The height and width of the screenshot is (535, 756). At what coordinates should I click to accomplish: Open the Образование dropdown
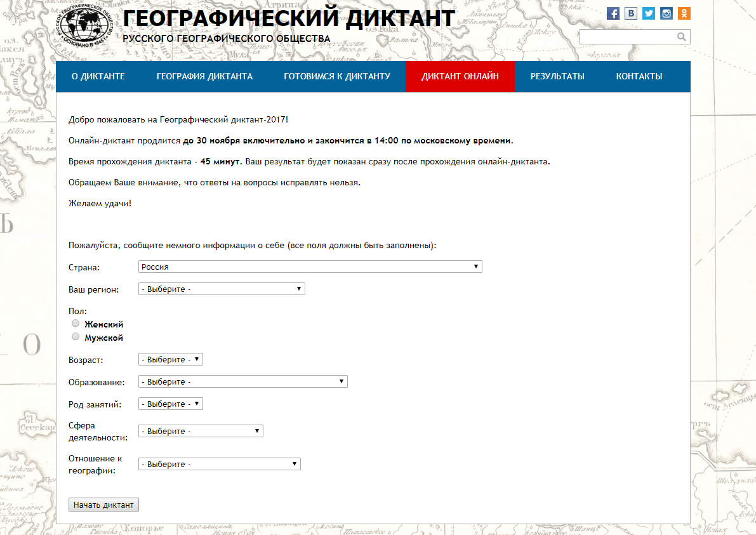coord(243,381)
